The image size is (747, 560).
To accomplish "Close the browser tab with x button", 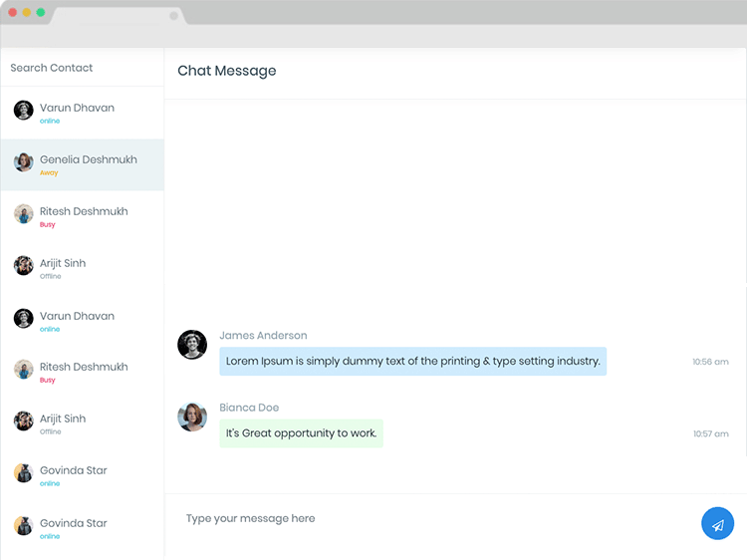I will tap(174, 16).
